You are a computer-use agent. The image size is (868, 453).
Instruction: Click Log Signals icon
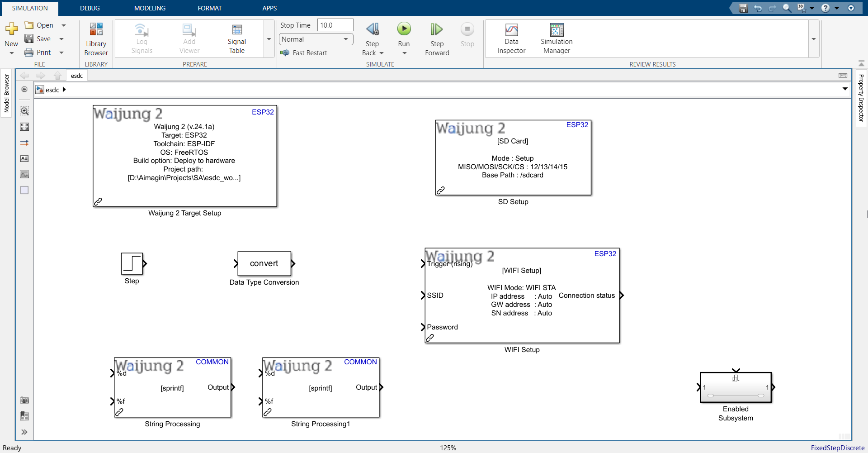[x=142, y=30]
